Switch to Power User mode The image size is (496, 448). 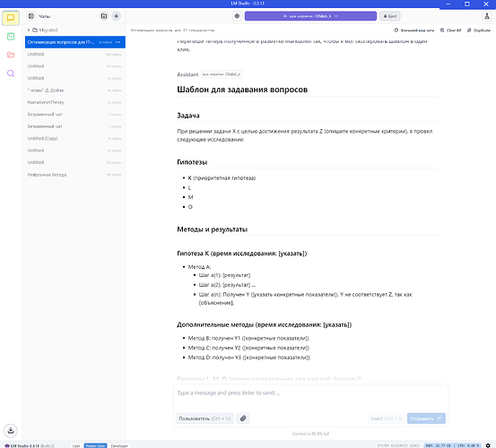(95, 445)
